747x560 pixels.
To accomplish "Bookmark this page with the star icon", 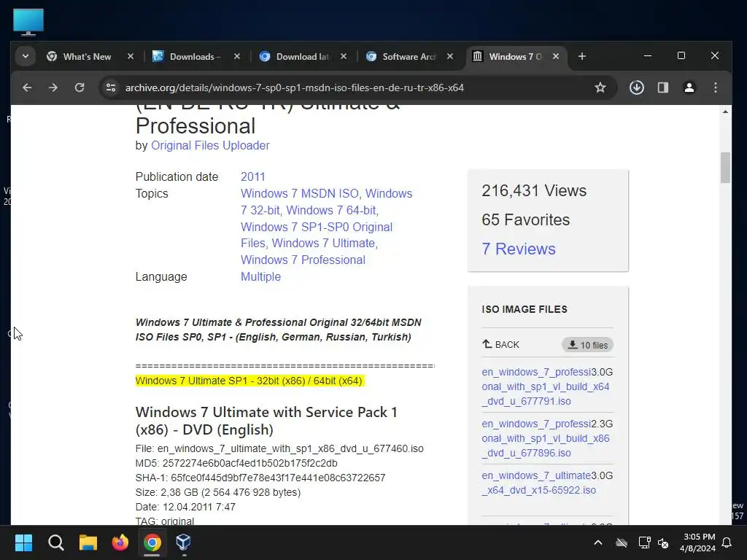I will coord(600,87).
